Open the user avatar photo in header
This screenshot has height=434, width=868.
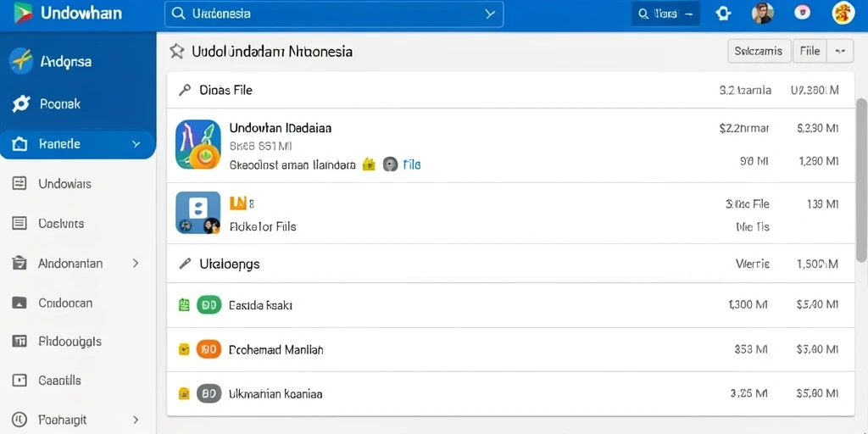pyautogui.click(x=763, y=14)
